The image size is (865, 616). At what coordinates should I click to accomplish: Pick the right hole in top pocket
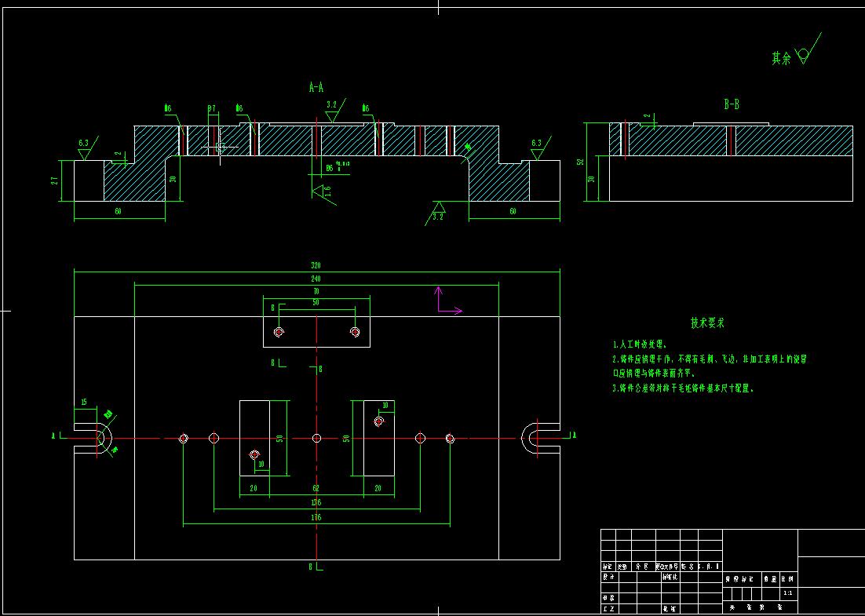pos(355,332)
